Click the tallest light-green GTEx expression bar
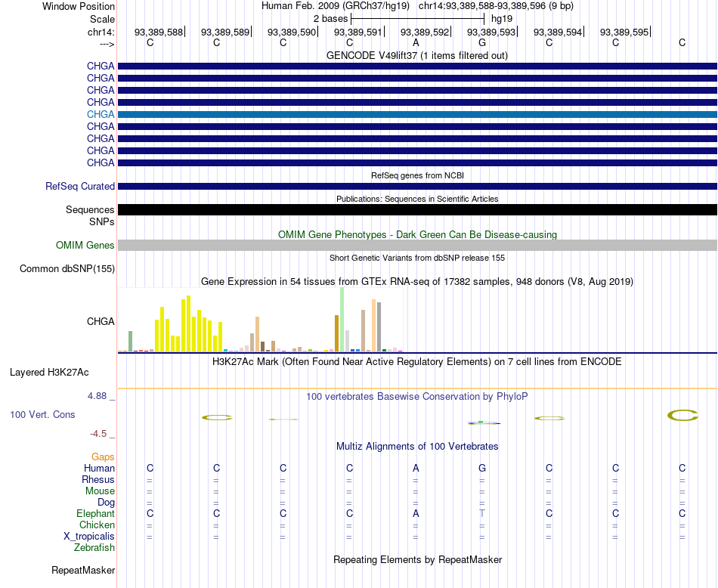This screenshot has width=718, height=588. tap(342, 320)
